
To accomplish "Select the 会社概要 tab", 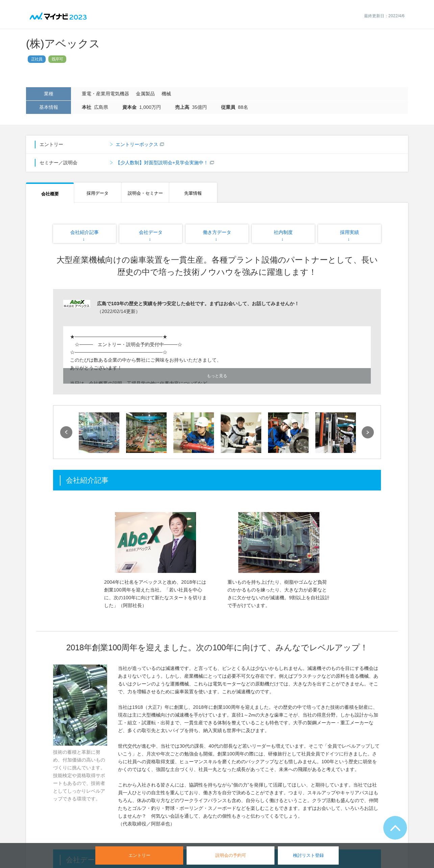I will (50, 193).
